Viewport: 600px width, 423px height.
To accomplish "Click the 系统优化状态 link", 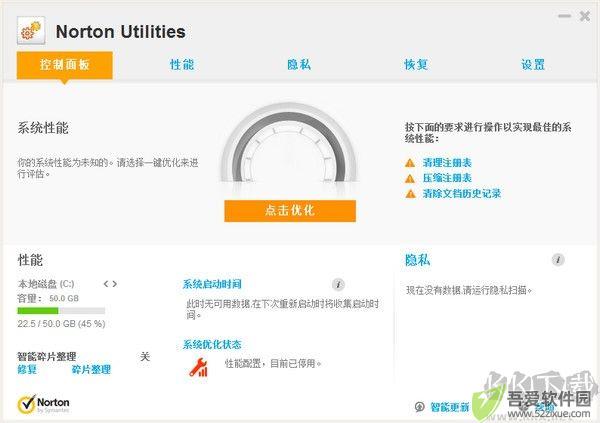I will [x=212, y=345].
